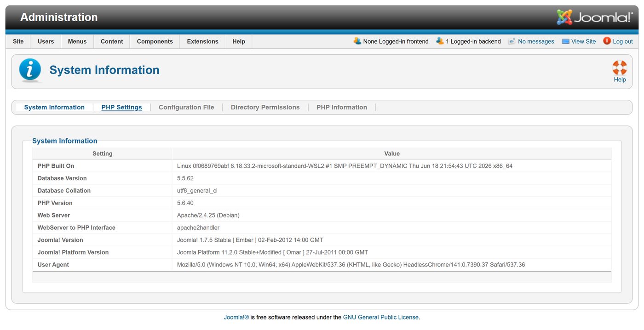Click the Joomla! 1.7.5 Stable version value
644x330 pixels.
point(250,240)
